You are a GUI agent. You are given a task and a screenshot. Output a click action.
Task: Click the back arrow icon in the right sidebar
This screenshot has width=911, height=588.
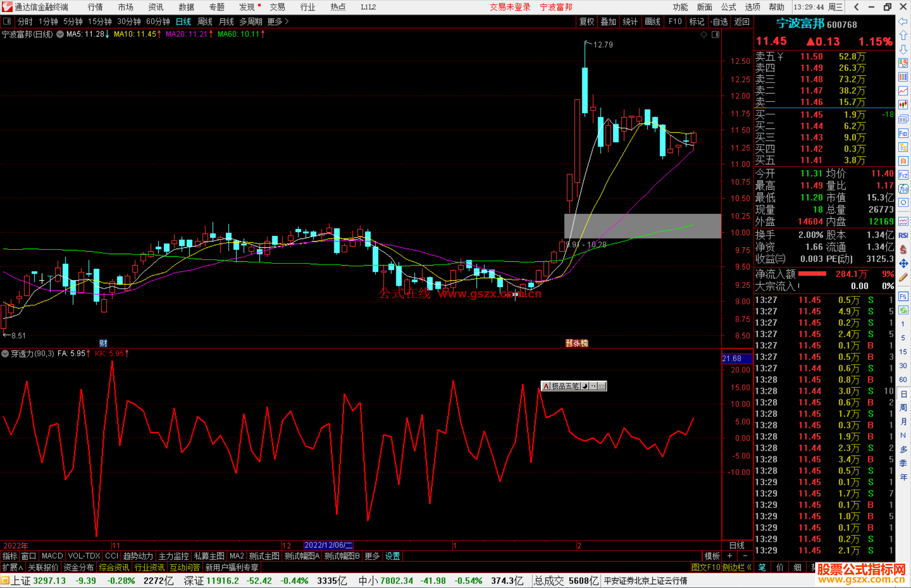click(903, 21)
